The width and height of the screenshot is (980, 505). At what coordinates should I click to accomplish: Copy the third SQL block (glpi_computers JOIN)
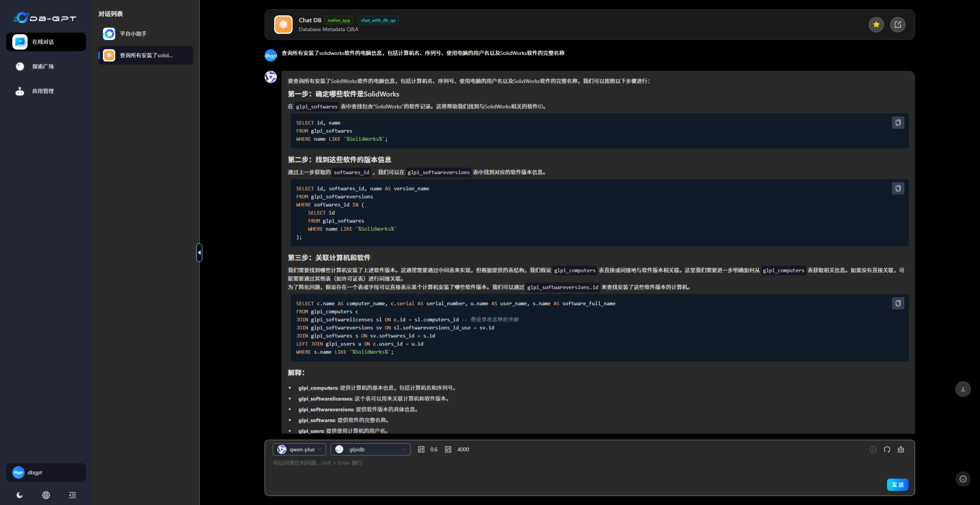(898, 303)
